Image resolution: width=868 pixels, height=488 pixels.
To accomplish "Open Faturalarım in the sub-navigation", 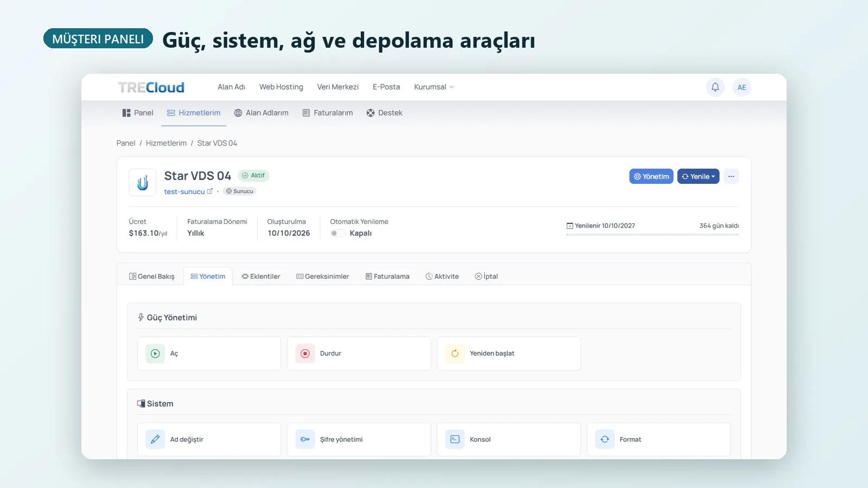I will 328,113.
